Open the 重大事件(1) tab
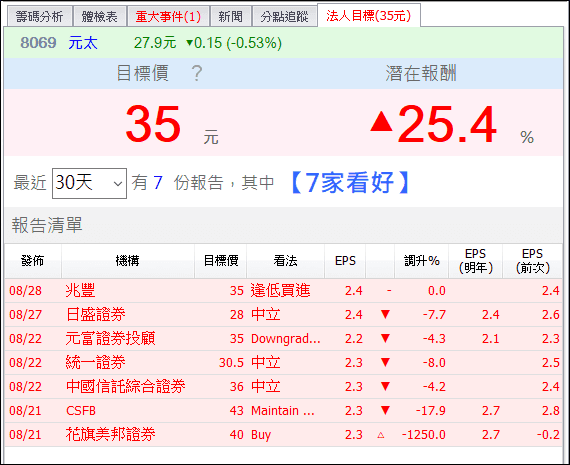Screen dimensions: 570x465 168,17
